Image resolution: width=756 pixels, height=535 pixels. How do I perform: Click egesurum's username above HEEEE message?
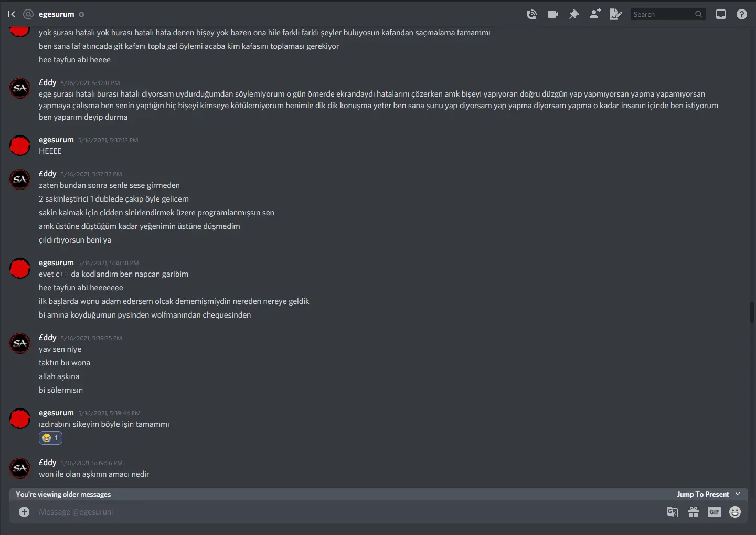[x=56, y=140]
